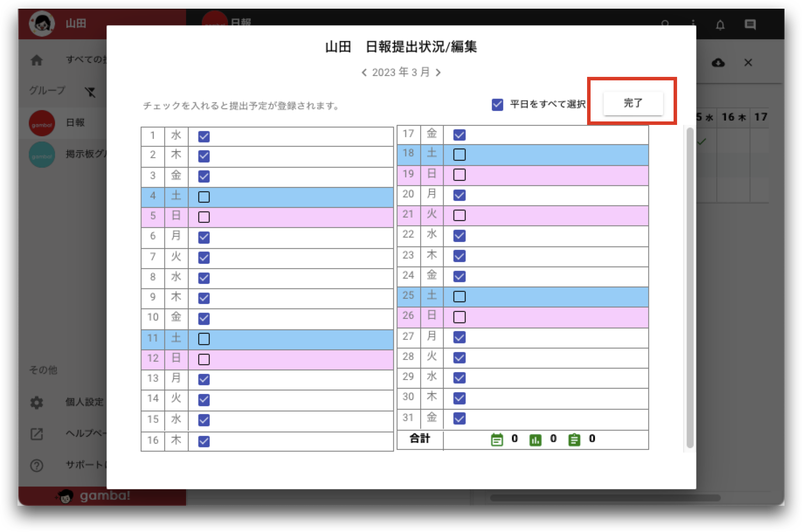Uncheck day 7 火 checkbox
The width and height of the screenshot is (802, 532).
click(204, 258)
